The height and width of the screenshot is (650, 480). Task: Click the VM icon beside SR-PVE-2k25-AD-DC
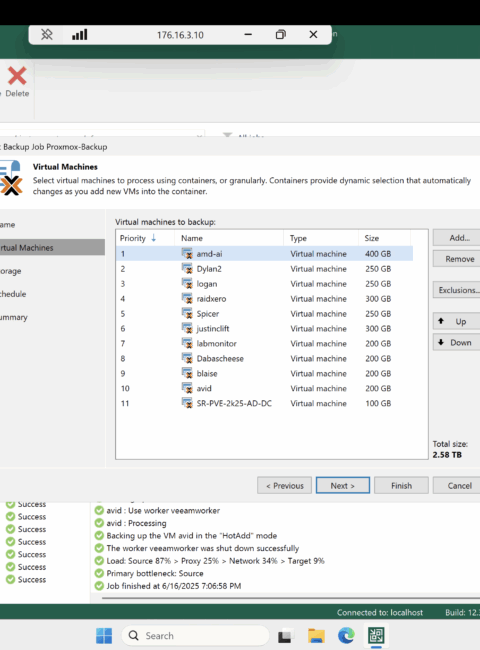[x=187, y=403]
